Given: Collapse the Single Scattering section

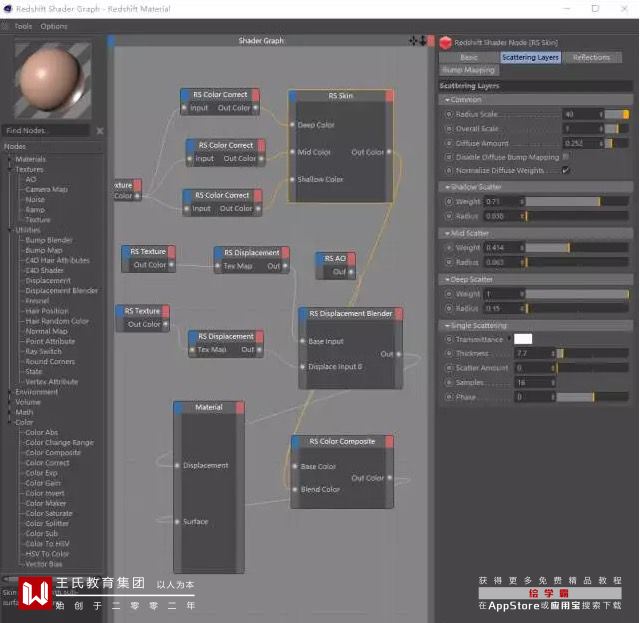Looking at the screenshot, I should 447,325.
